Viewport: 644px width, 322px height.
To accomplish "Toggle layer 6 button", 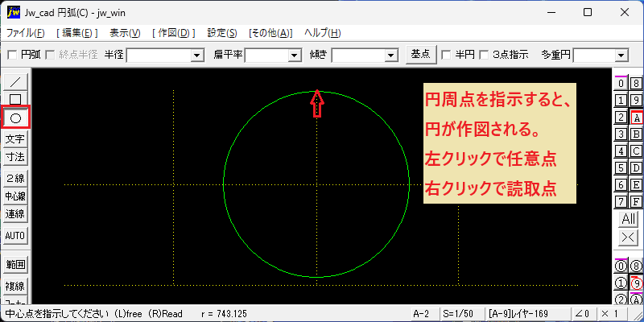I will point(621,185).
